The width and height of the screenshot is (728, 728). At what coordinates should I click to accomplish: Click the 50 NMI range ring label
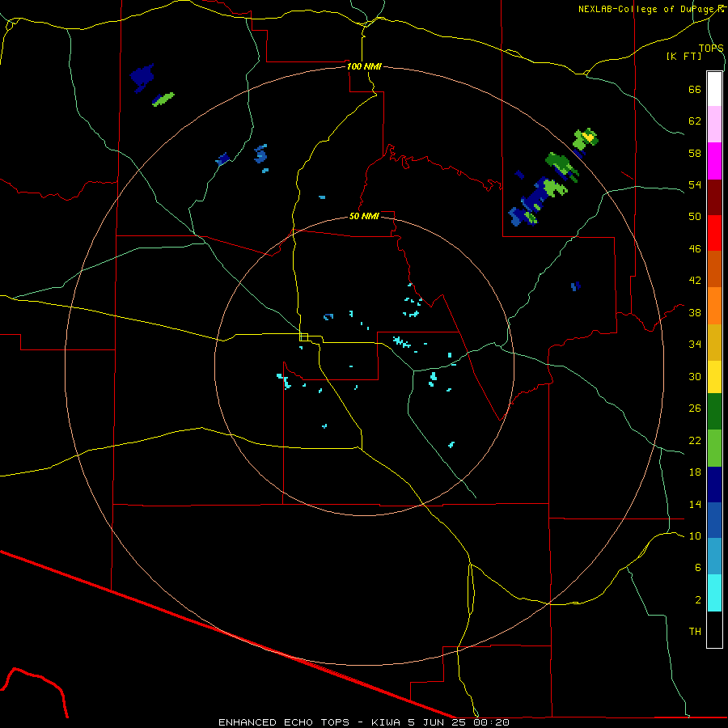click(364, 216)
